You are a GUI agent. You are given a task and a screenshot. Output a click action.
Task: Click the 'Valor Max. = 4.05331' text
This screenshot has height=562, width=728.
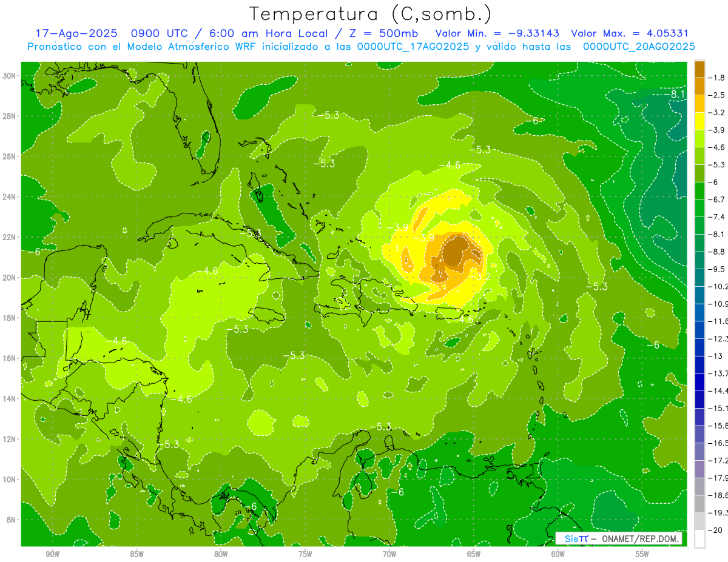pos(630,33)
